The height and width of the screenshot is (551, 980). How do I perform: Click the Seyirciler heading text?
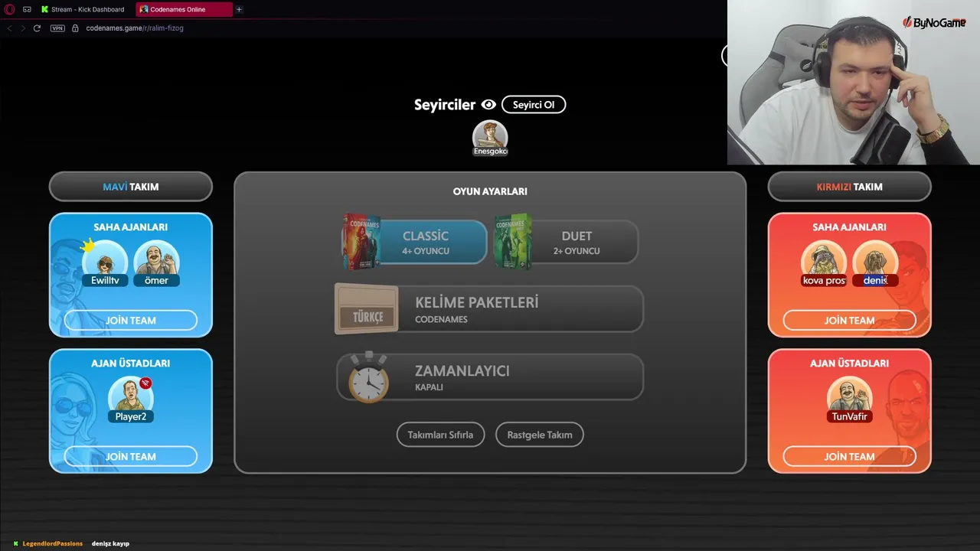pos(445,105)
